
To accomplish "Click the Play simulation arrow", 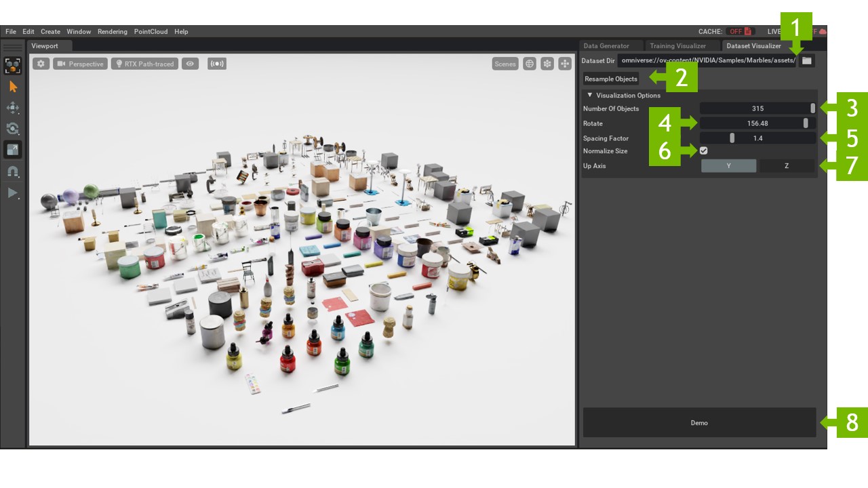I will pos(13,193).
